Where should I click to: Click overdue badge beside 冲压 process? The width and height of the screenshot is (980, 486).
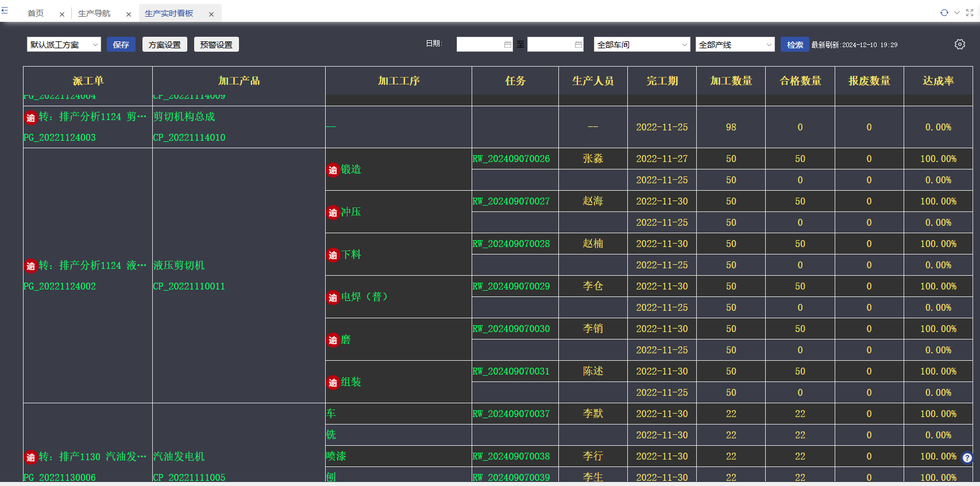coord(333,213)
